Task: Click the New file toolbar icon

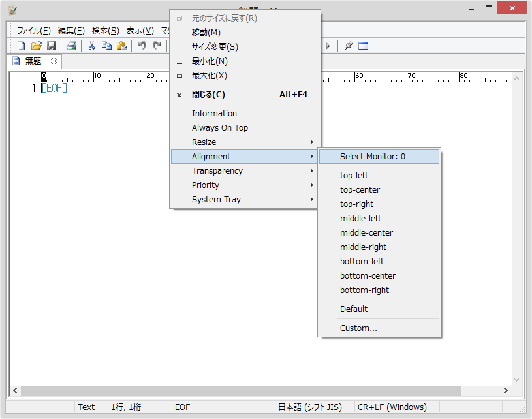Action: [21, 46]
